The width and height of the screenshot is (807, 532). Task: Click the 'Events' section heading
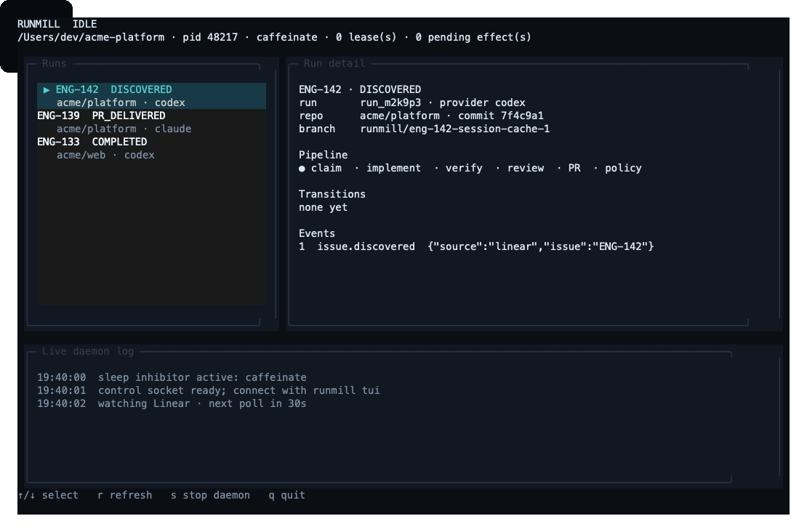(x=317, y=233)
